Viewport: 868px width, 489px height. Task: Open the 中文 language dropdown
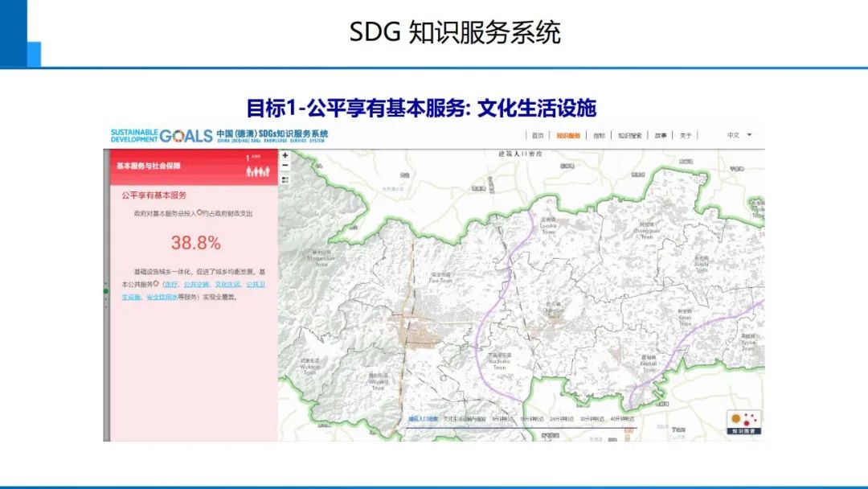tap(733, 134)
